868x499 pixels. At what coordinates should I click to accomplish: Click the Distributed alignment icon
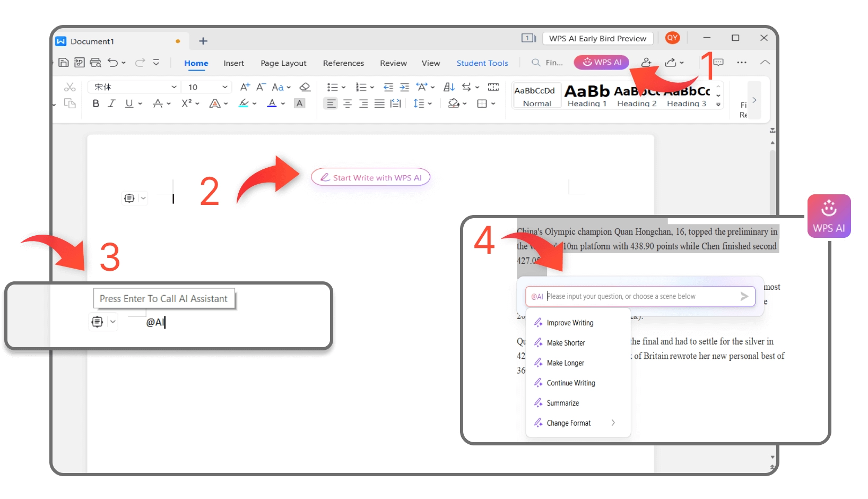point(395,104)
